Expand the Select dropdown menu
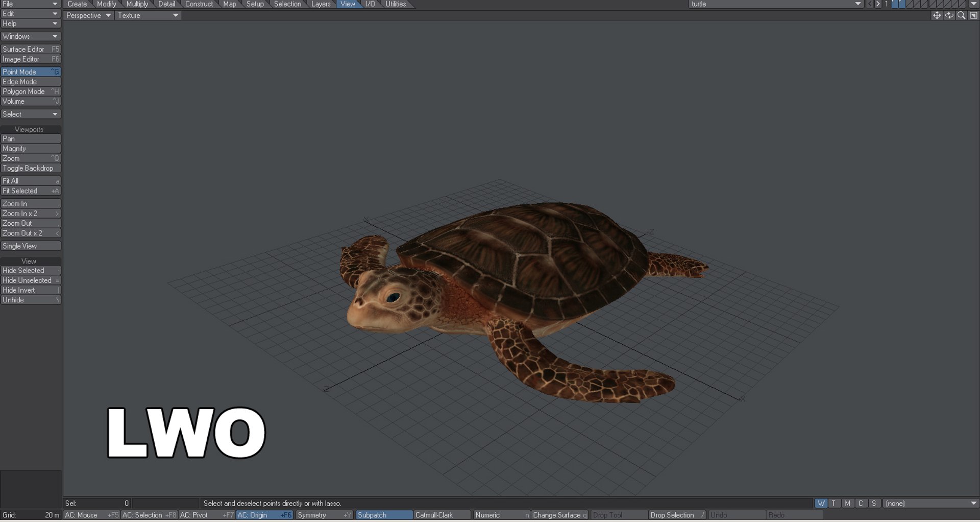This screenshot has width=980, height=522. (31, 114)
